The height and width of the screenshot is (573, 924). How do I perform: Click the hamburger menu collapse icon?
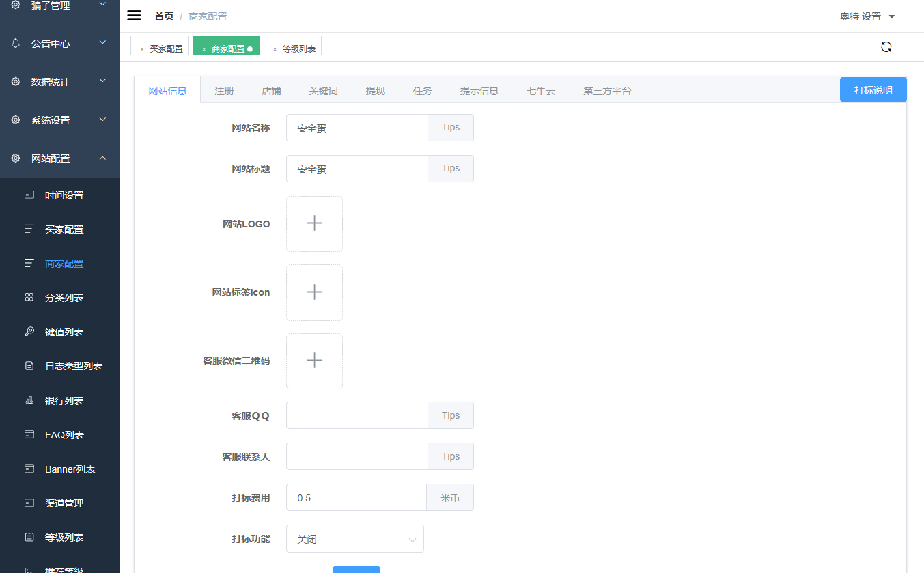pyautogui.click(x=134, y=16)
